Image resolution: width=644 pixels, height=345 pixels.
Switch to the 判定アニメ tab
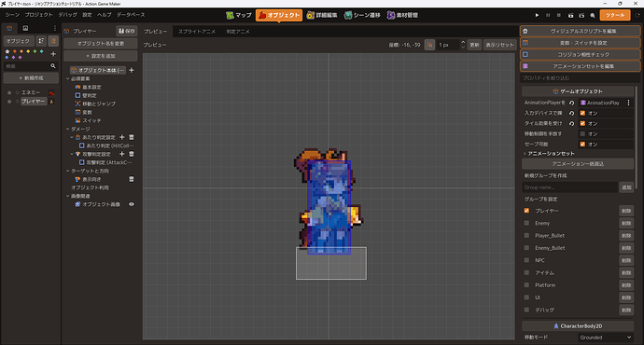(238, 32)
